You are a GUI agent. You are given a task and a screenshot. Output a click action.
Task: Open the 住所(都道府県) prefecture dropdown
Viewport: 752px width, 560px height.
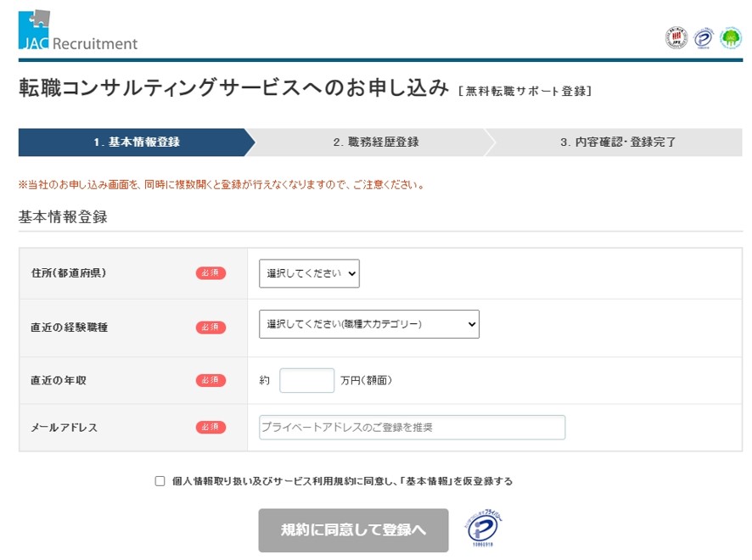point(309,273)
